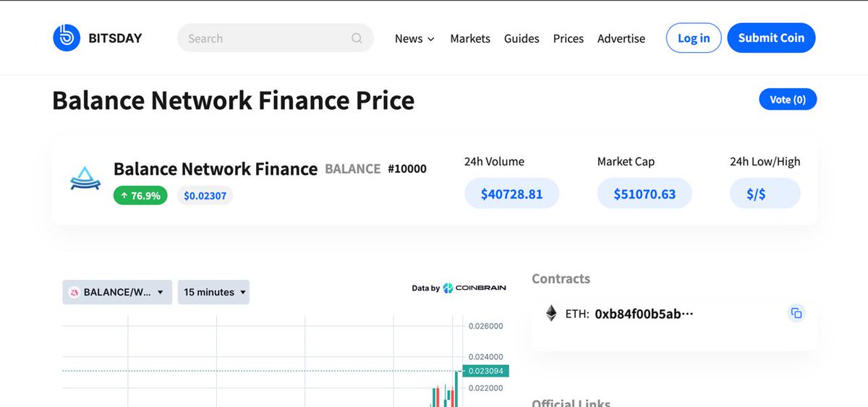
Task: Open the Guides menu item
Action: coord(522,38)
